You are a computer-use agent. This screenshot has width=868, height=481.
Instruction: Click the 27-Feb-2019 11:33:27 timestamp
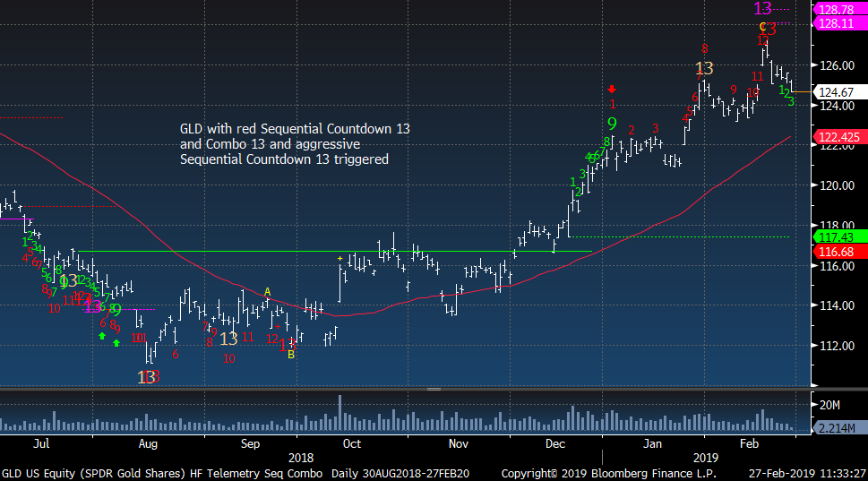(807, 474)
